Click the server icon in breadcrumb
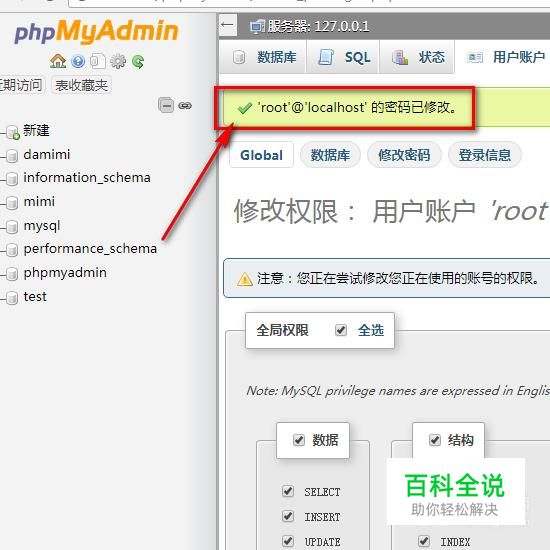This screenshot has height=550, width=550. click(257, 27)
